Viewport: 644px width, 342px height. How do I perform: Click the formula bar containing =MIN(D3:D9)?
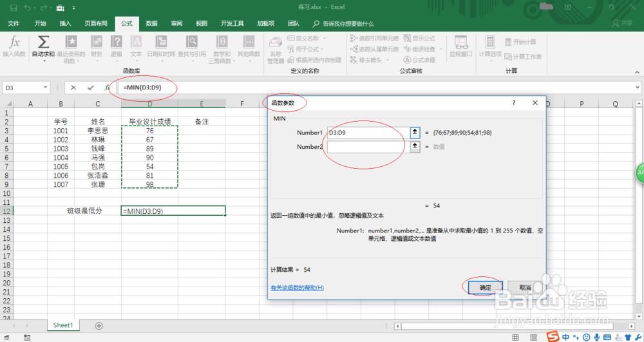tap(375, 88)
